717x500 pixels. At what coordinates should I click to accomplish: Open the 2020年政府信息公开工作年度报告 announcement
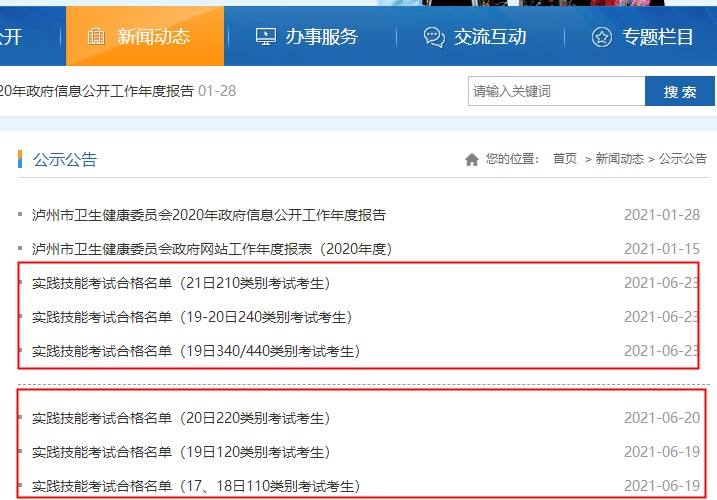tap(209, 215)
